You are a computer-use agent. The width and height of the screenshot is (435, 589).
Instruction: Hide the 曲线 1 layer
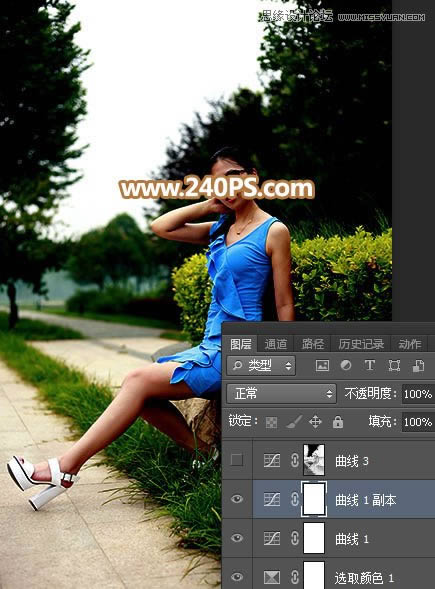point(237,538)
